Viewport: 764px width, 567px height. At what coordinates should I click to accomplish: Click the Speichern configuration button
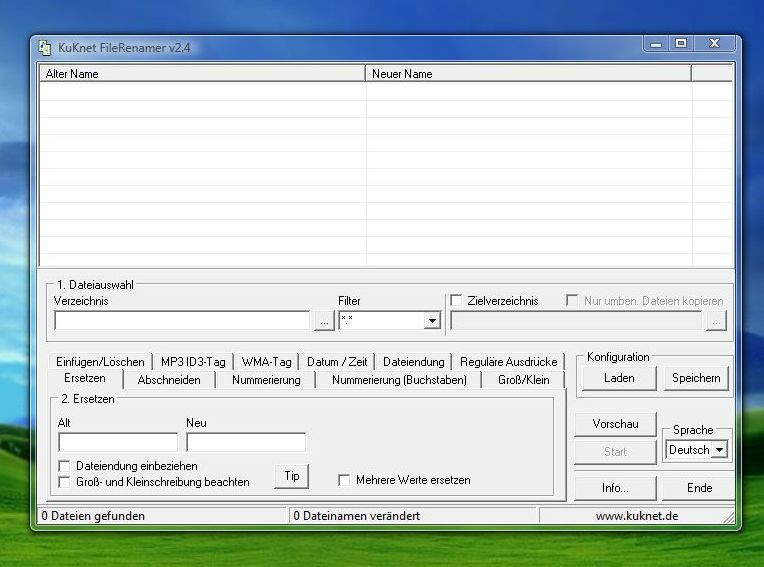(696, 378)
